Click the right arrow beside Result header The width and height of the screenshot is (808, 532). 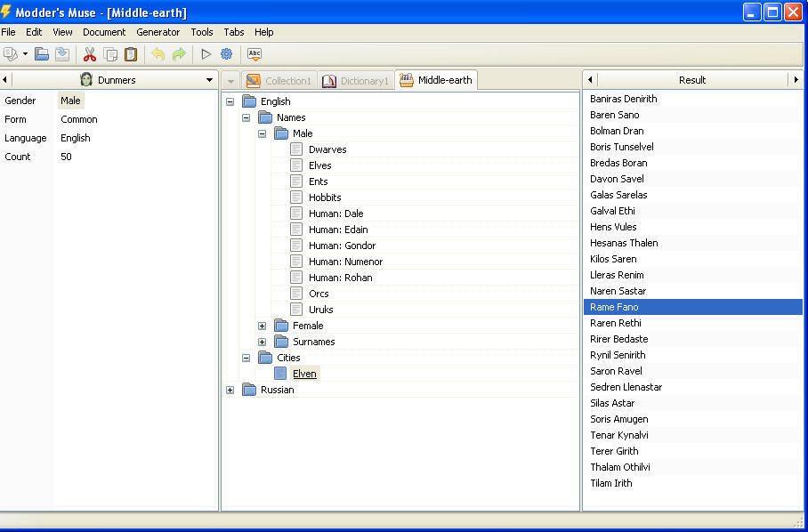[796, 80]
